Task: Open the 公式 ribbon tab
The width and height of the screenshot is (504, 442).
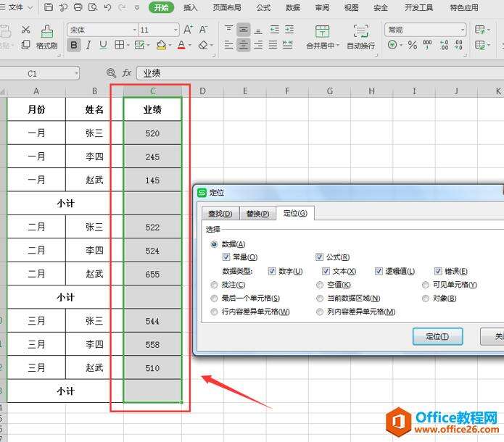Action: tap(263, 8)
